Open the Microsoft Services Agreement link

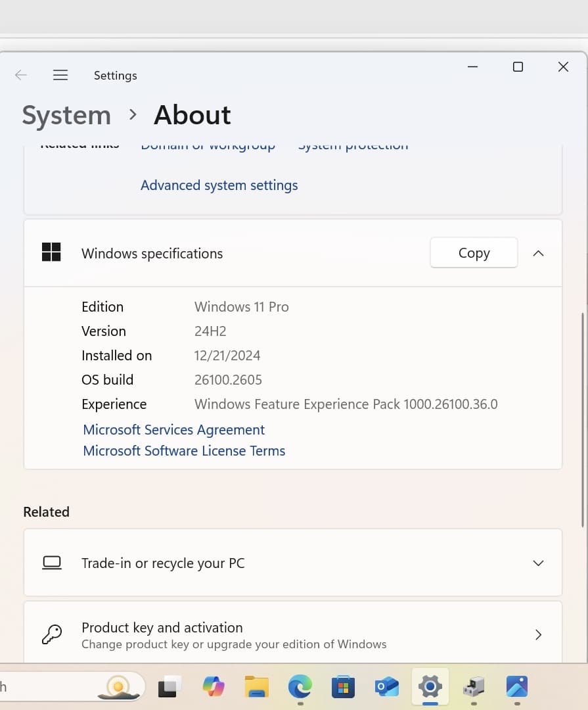pos(173,430)
